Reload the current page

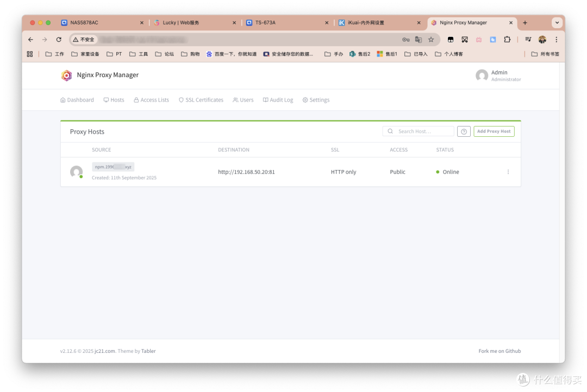tap(59, 40)
